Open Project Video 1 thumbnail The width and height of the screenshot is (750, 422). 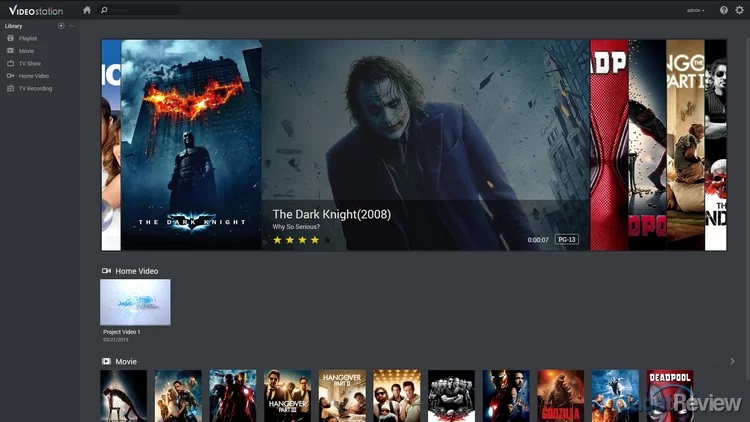click(x=135, y=302)
